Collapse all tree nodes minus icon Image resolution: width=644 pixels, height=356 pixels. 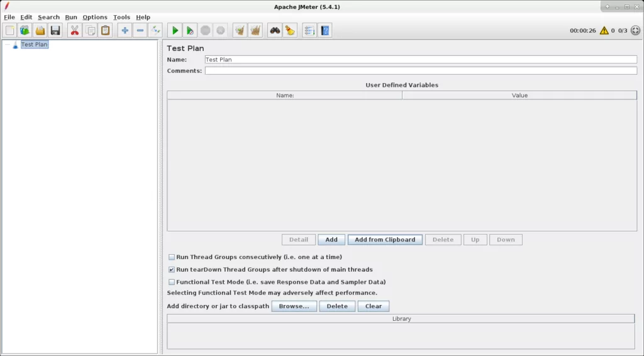point(140,30)
